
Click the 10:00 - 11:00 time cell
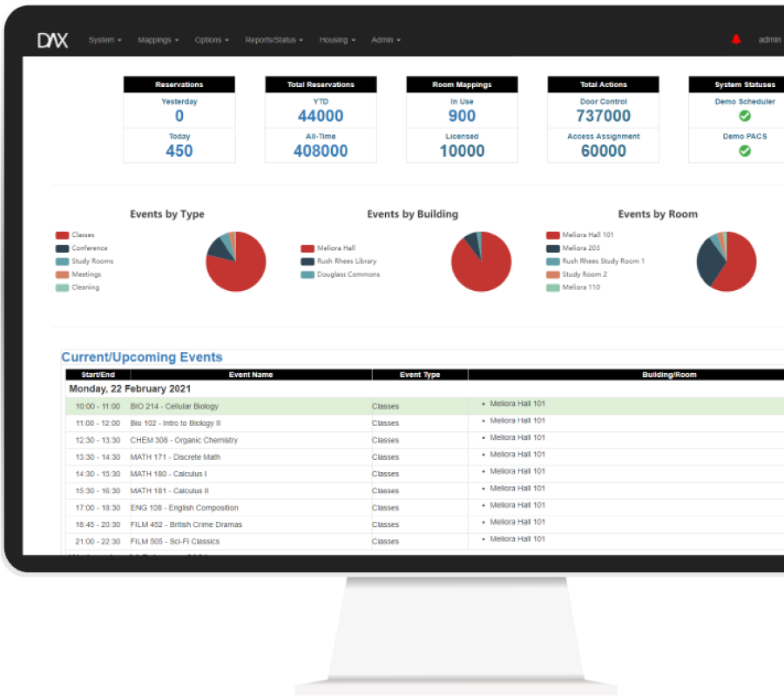[x=98, y=407]
